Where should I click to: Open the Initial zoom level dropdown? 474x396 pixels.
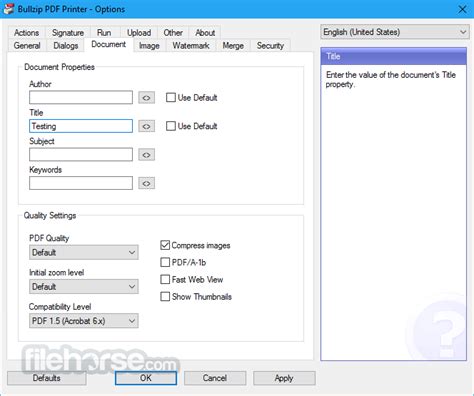coord(84,287)
